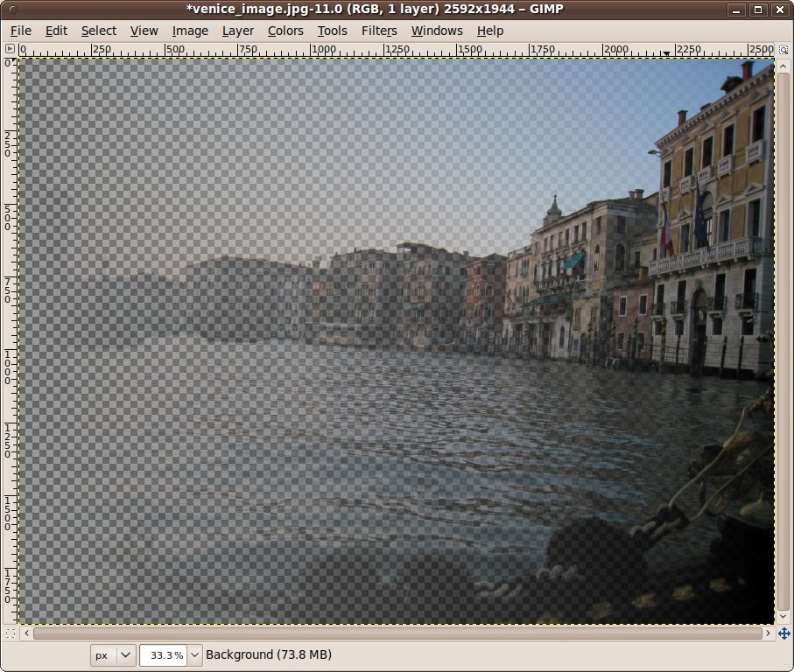Close the GIMP window
794x672 pixels.
[x=780, y=10]
